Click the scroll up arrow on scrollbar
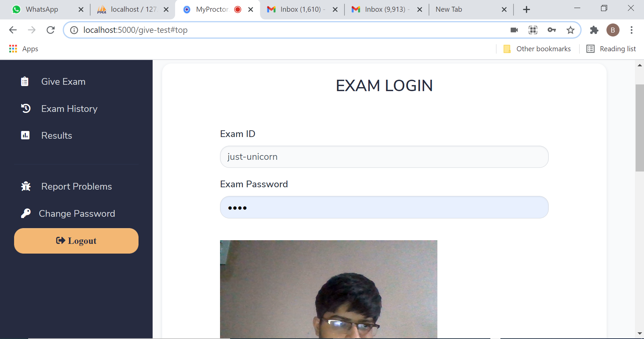The height and width of the screenshot is (339, 644). coord(640,65)
